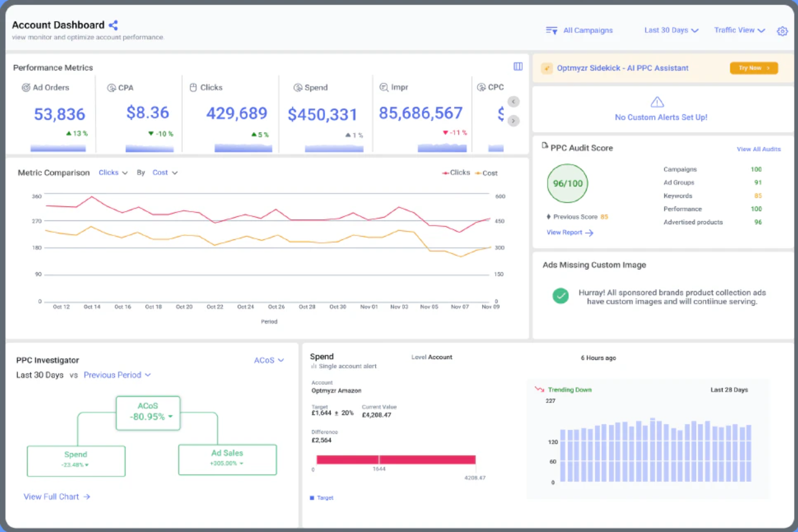Click the lightning icon on the Sidekick banner
The image size is (798, 532).
tap(547, 68)
